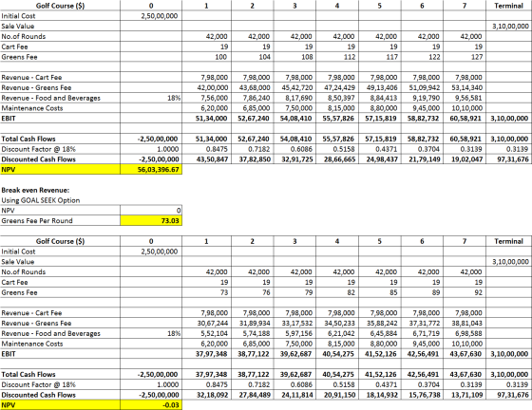Select the NPV result cell 56,03,396.67
532x410 pixels.
tap(151, 170)
